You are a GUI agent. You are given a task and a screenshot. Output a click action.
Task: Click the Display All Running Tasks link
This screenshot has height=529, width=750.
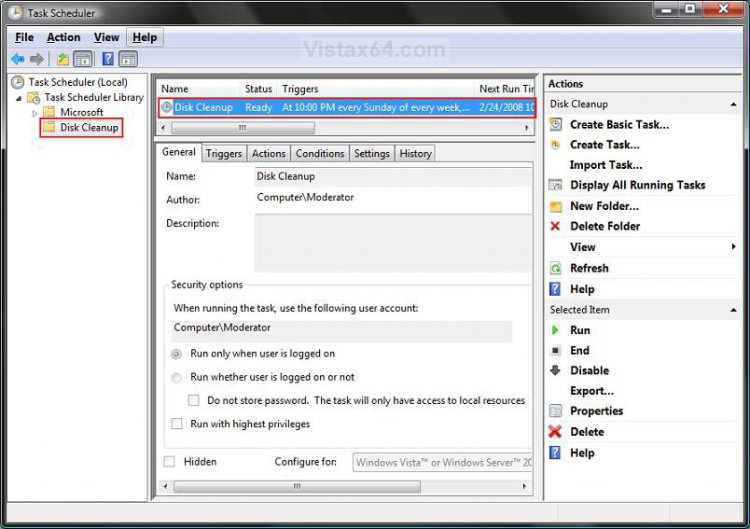[x=638, y=185]
